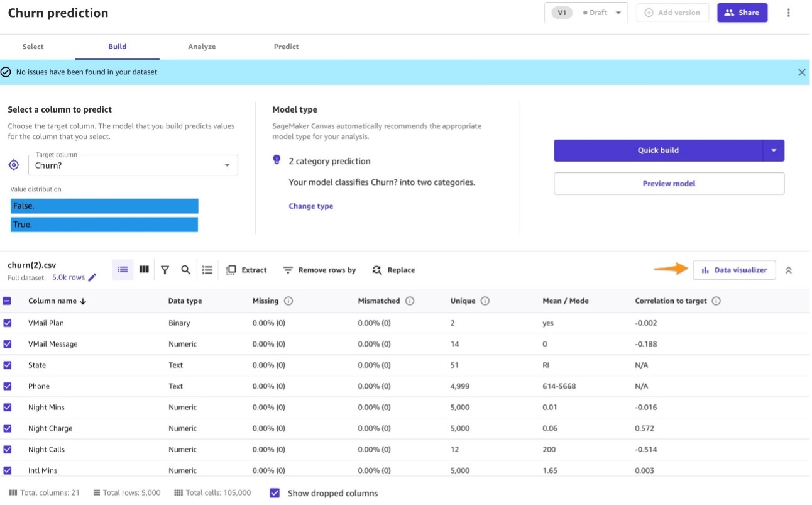812x505 pixels.
Task: Click the Change type link
Action: [311, 206]
